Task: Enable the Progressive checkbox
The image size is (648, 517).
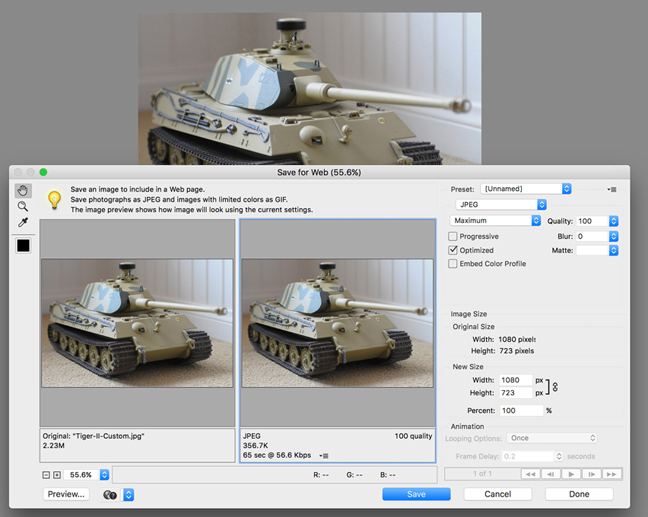Action: pos(454,236)
